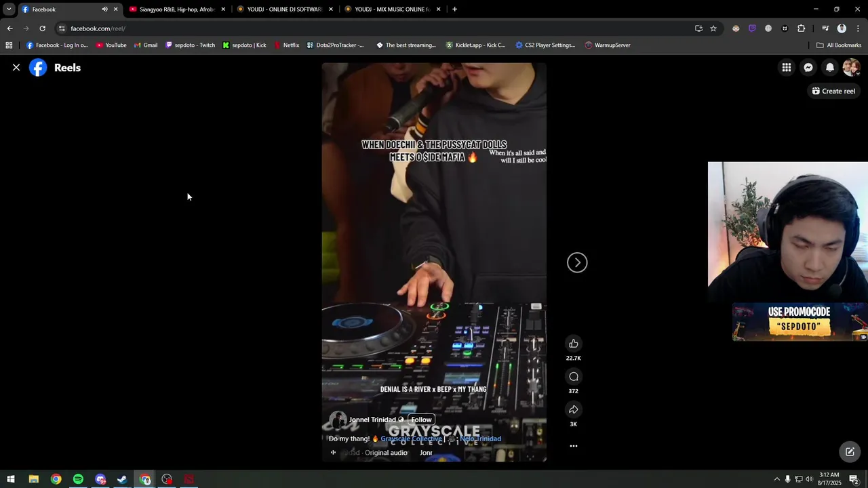
Task: Open Facebook home via logo
Action: [x=38, y=68]
